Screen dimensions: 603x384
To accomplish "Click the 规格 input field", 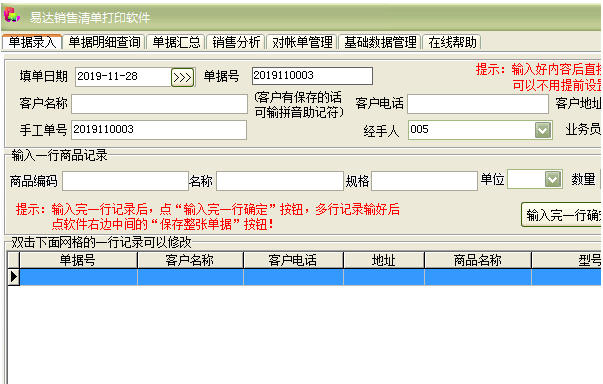I will point(424,181).
